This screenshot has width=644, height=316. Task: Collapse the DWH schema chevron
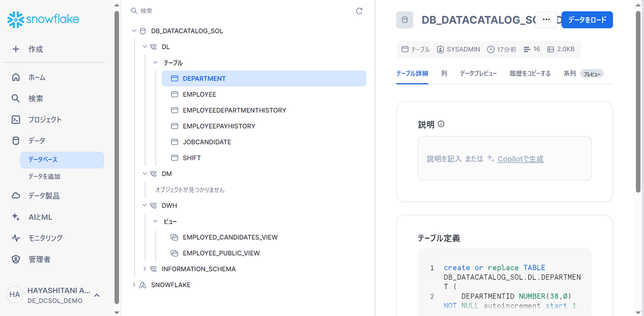[145, 205]
